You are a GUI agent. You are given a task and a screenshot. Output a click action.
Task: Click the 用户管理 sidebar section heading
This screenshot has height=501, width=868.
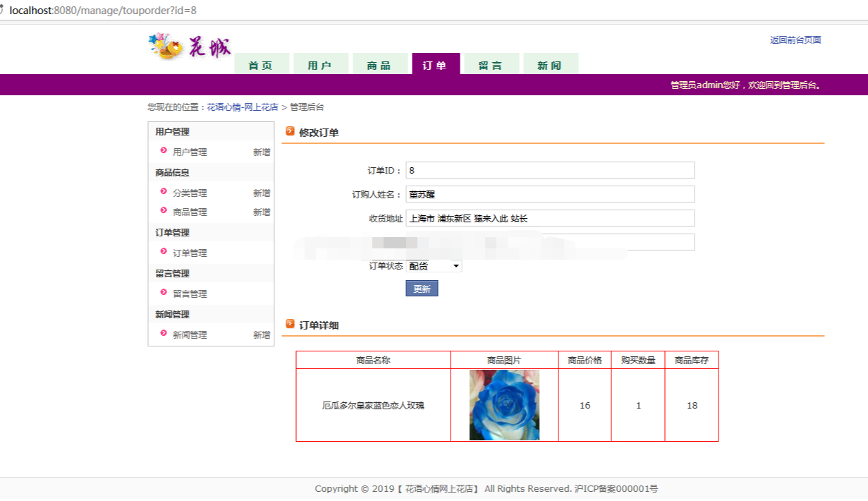coord(172,131)
